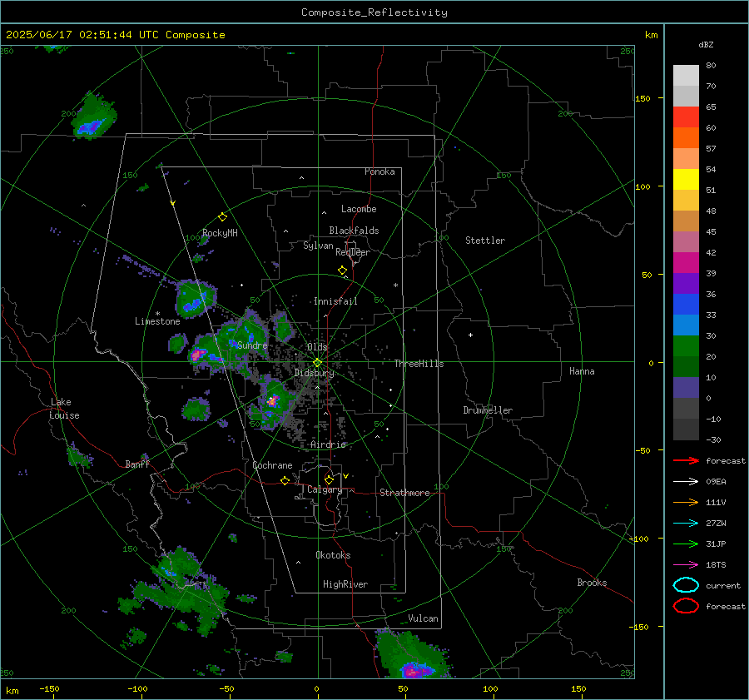Click the red forecast ellipse legend symbol
This screenshot has height=700, width=749.
[686, 606]
